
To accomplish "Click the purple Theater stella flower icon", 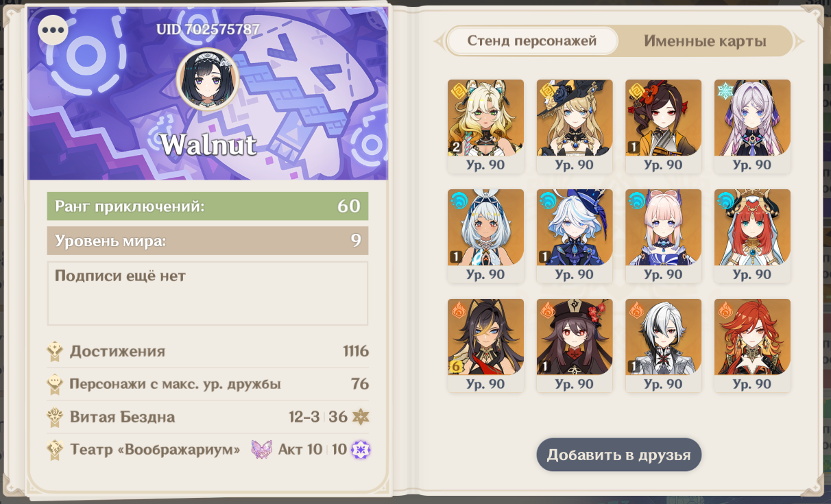I will [360, 450].
